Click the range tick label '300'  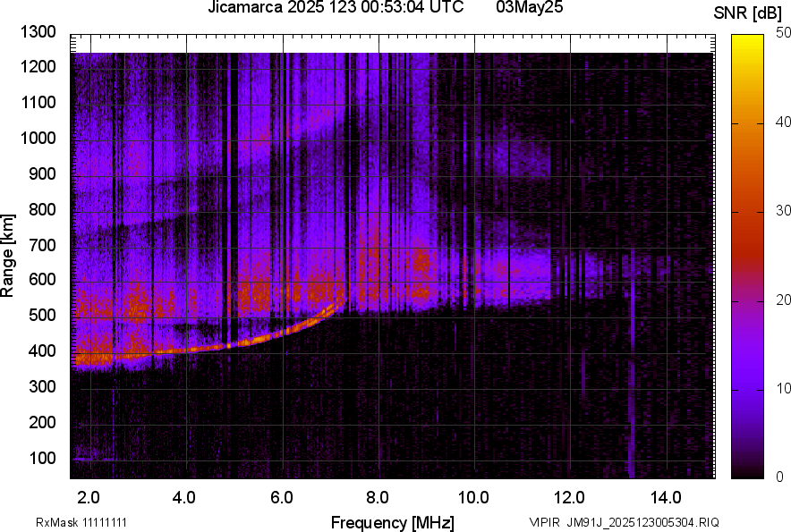42,387
